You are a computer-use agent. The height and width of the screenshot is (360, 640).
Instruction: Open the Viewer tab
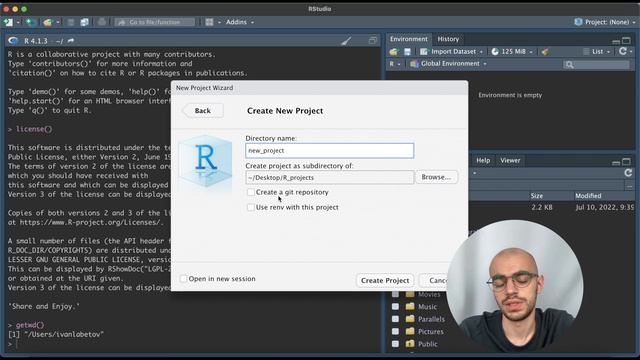click(x=510, y=160)
